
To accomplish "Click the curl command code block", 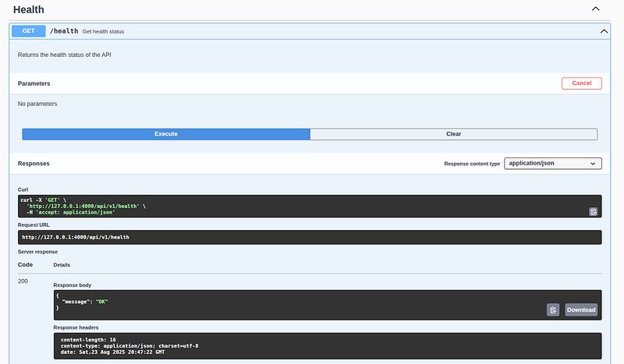I will (310, 206).
